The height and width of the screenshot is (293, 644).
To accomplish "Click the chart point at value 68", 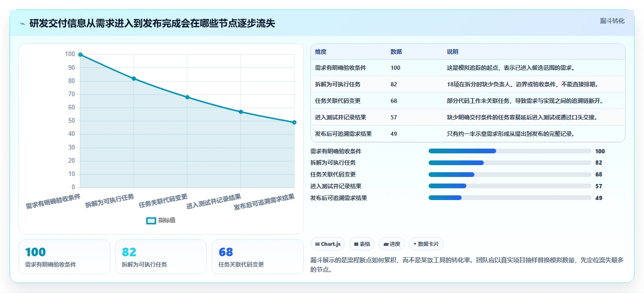I will pos(187,97).
